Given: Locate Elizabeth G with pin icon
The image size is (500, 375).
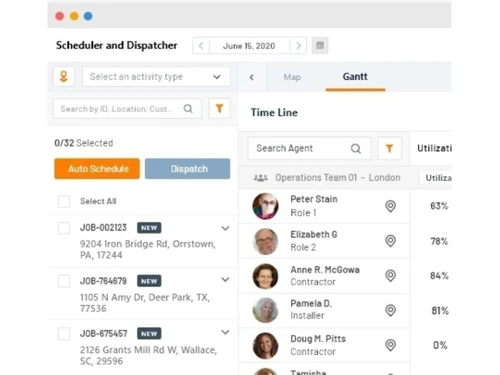Looking at the screenshot, I should click(390, 241).
